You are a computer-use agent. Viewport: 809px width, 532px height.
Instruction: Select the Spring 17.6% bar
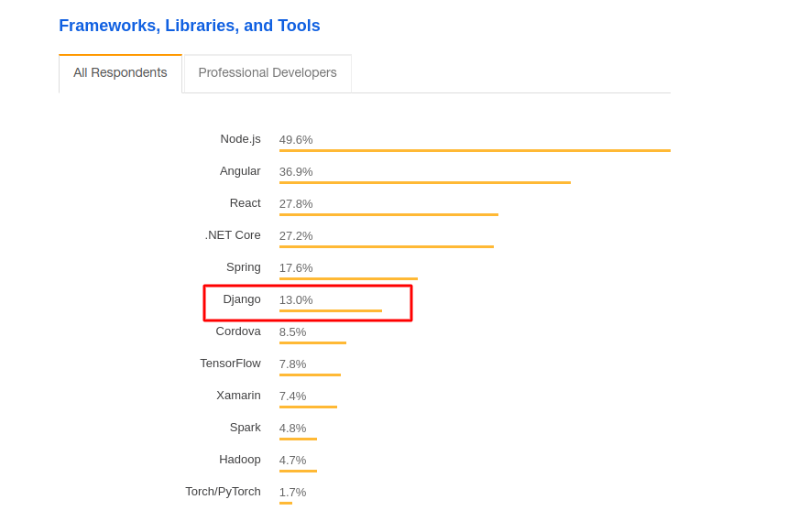pyautogui.click(x=348, y=278)
